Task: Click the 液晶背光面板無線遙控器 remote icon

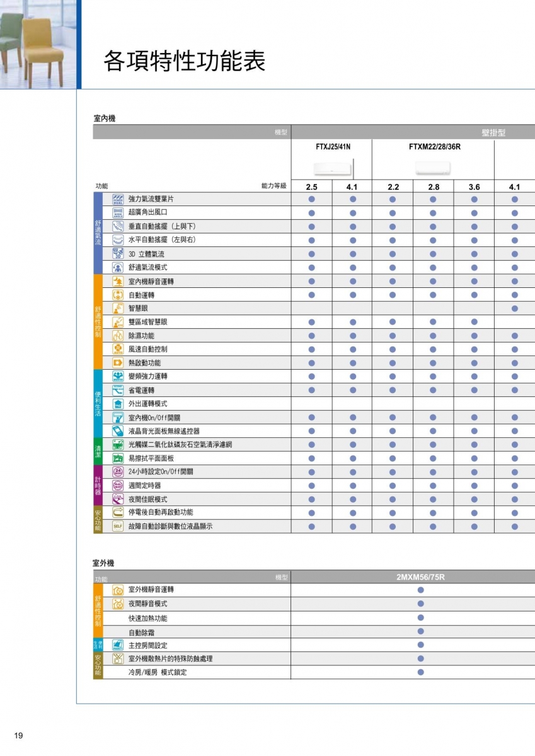Action: pyautogui.click(x=118, y=431)
